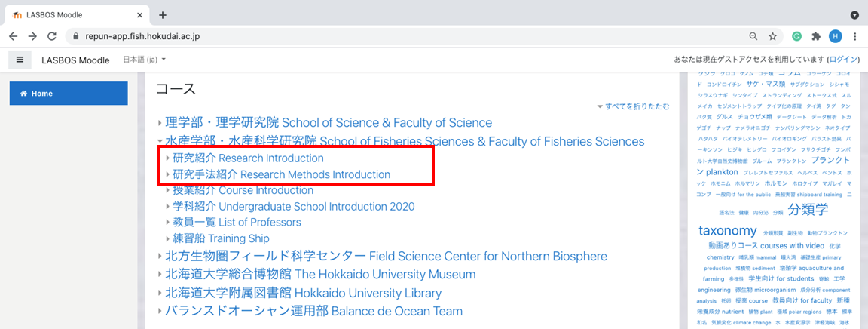Screen dimensions: 868x329
Task: Close the LASBOS Moodle tab
Action: [139, 15]
